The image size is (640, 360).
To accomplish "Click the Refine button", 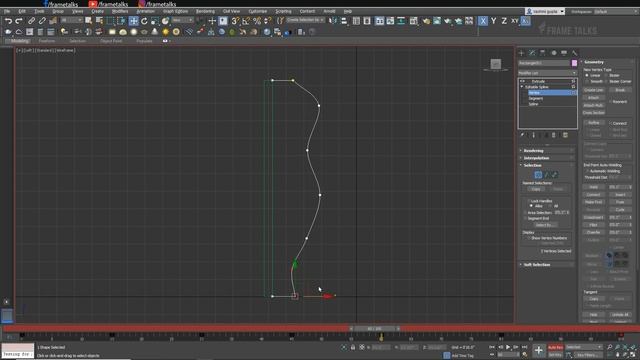I will [x=594, y=123].
